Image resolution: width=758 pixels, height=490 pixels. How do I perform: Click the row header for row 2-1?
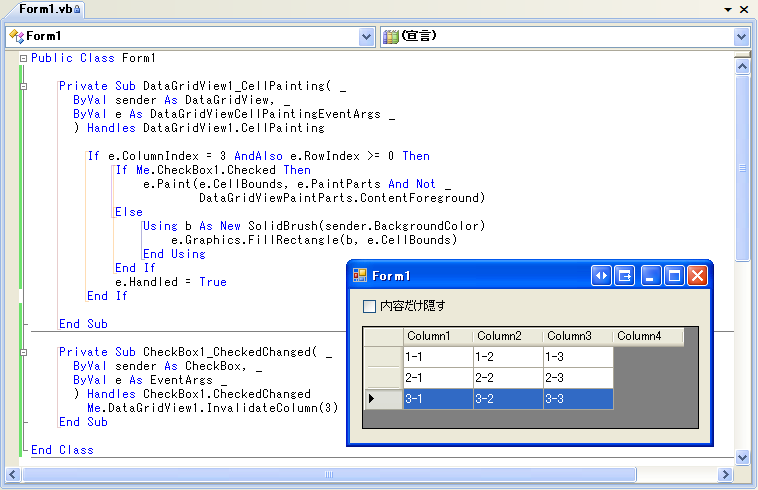point(383,378)
